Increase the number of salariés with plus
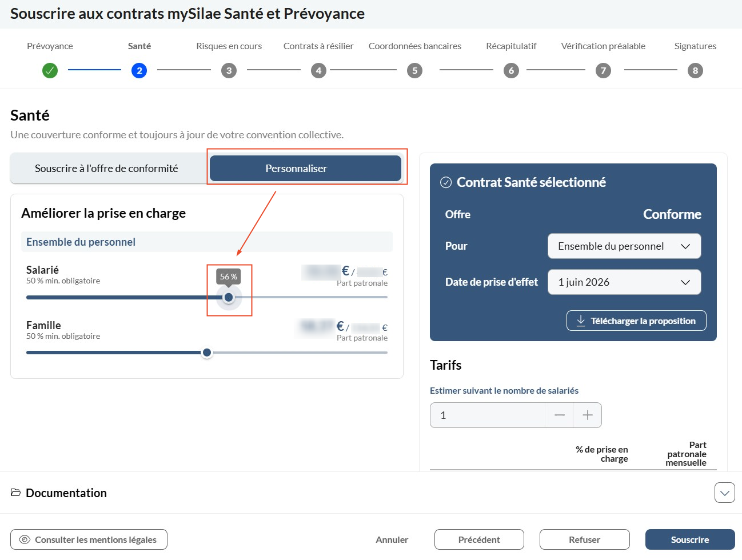The width and height of the screenshot is (742, 560). pyautogui.click(x=588, y=415)
